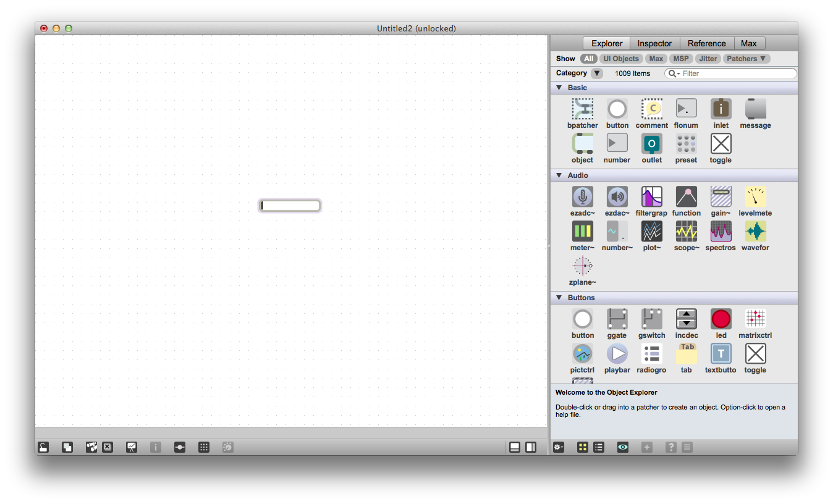Select the plot~ object icon

click(651, 232)
